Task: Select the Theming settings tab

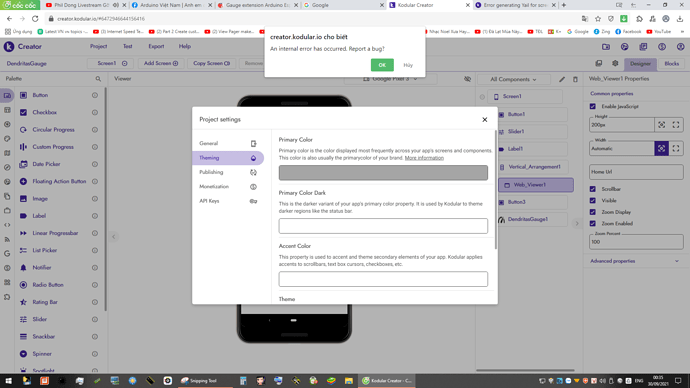Action: point(228,158)
